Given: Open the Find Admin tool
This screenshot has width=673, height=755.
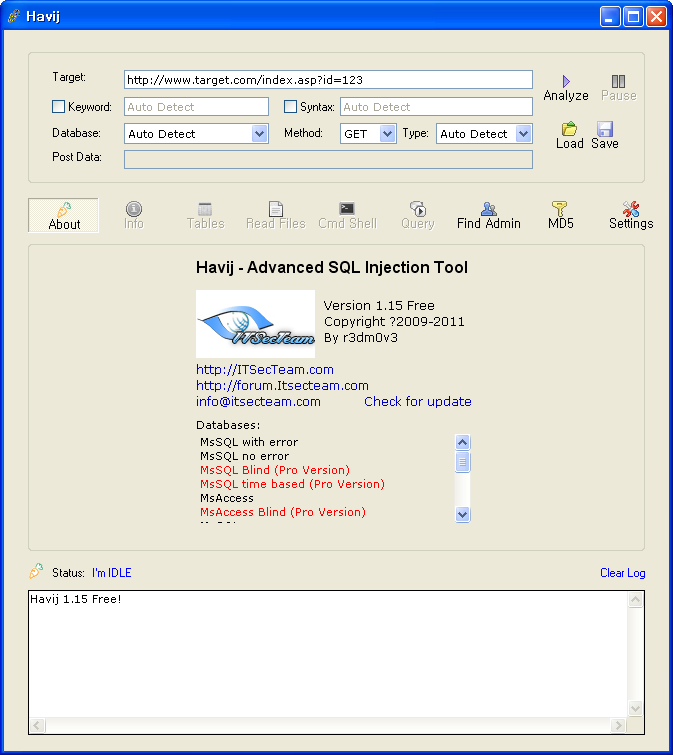Looking at the screenshot, I should click(x=489, y=216).
